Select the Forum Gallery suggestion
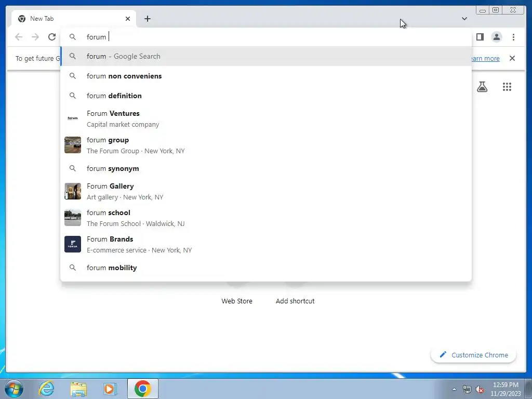 point(266,191)
